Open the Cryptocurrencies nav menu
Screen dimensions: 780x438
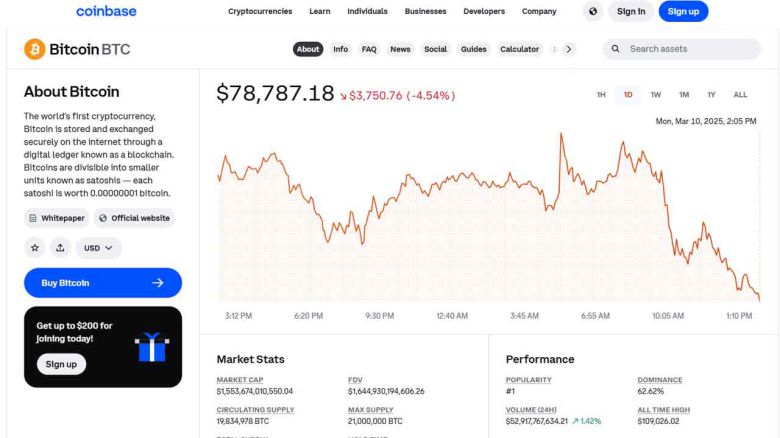click(260, 12)
